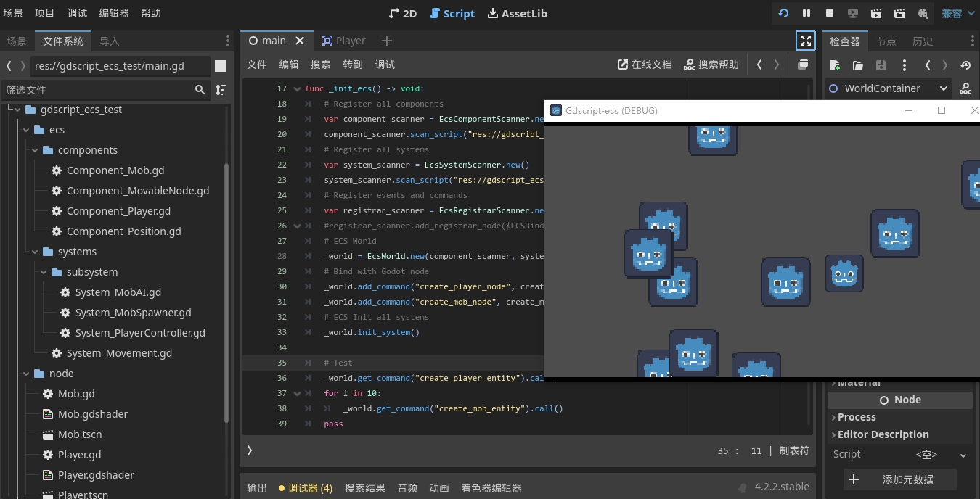
Task: Switch to the AssetLib workspace
Action: click(517, 13)
